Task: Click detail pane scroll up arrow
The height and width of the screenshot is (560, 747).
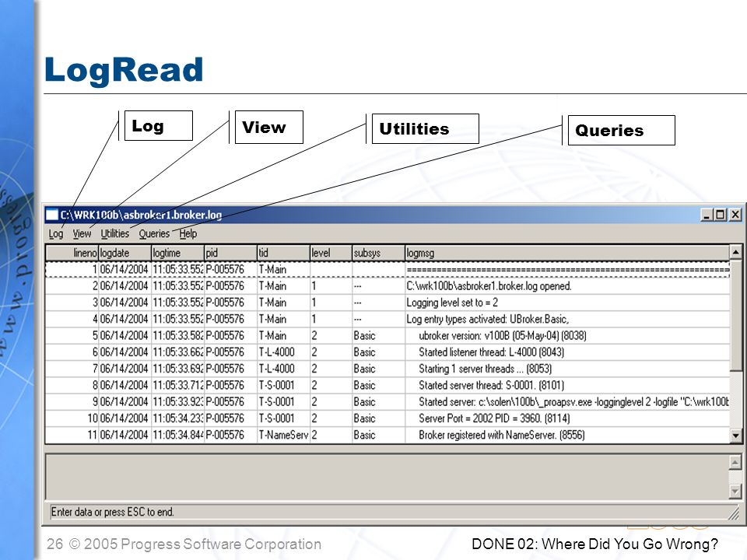Action: point(735,462)
